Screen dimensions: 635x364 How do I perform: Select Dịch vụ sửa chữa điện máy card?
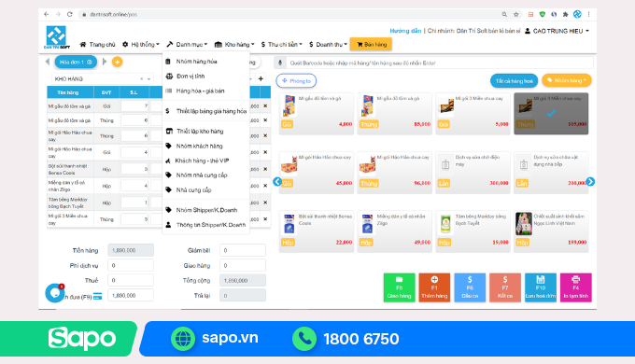473,172
